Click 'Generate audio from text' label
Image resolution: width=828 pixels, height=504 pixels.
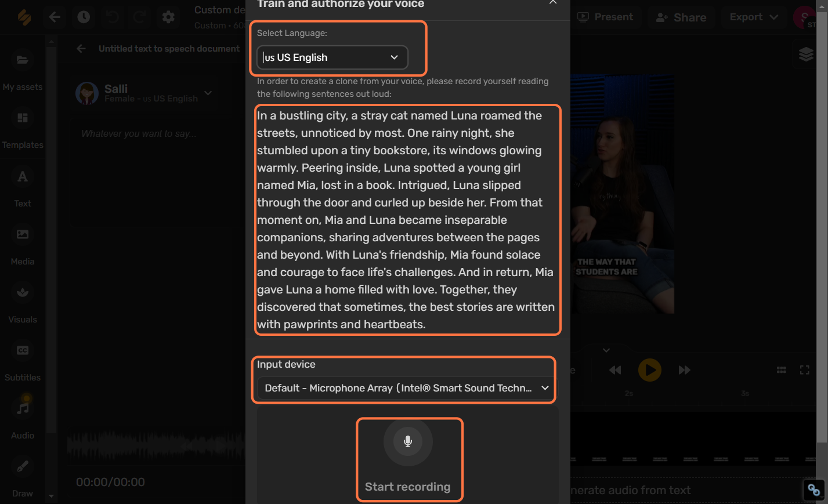(631, 491)
